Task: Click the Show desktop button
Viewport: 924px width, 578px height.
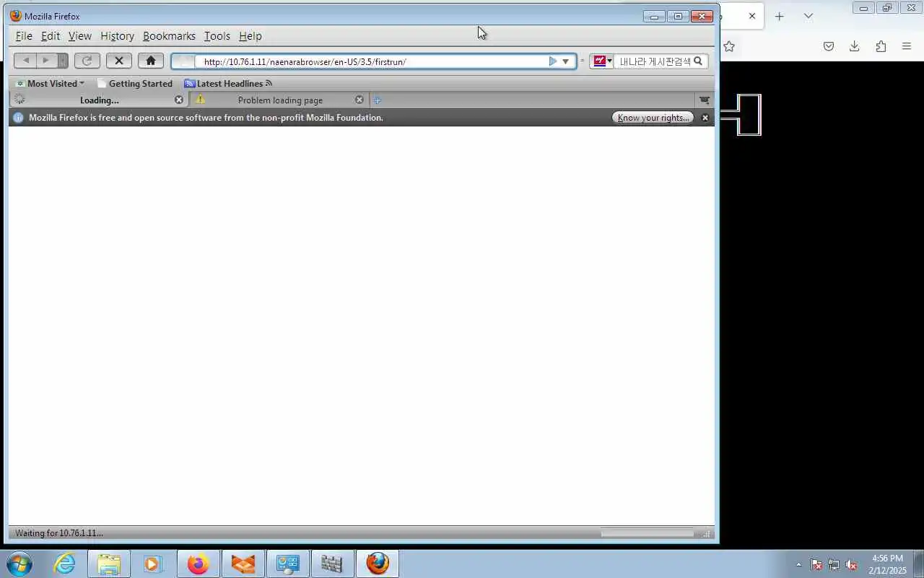Action: coord(918,564)
